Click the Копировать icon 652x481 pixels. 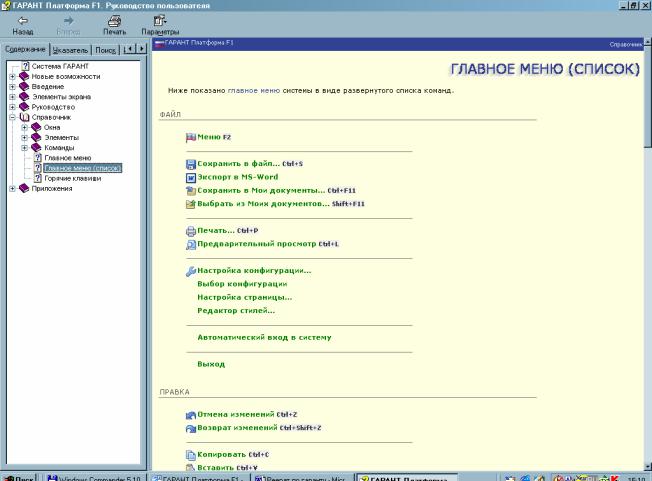(190, 455)
